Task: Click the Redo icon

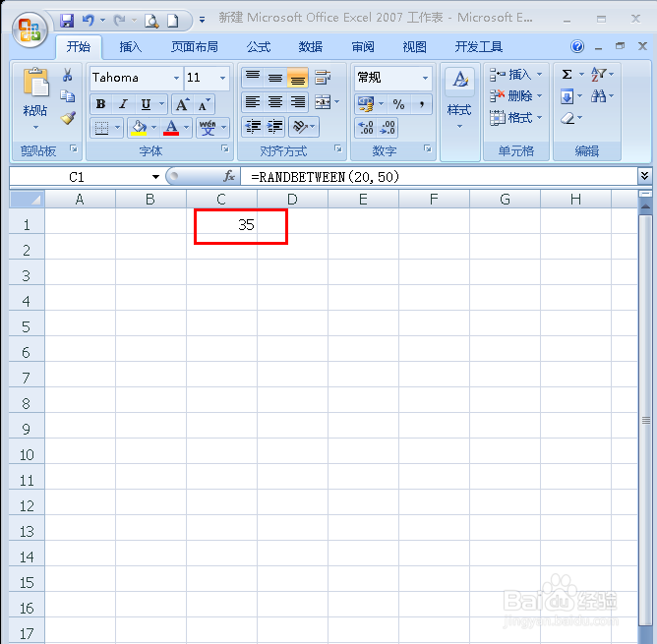Action: pos(119,20)
